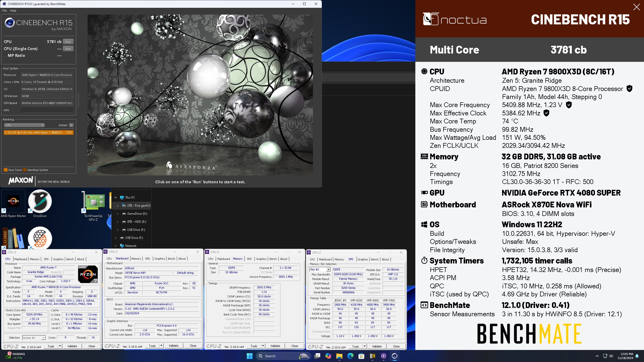Open the notifications bell icon

pyautogui.click(x=637, y=356)
